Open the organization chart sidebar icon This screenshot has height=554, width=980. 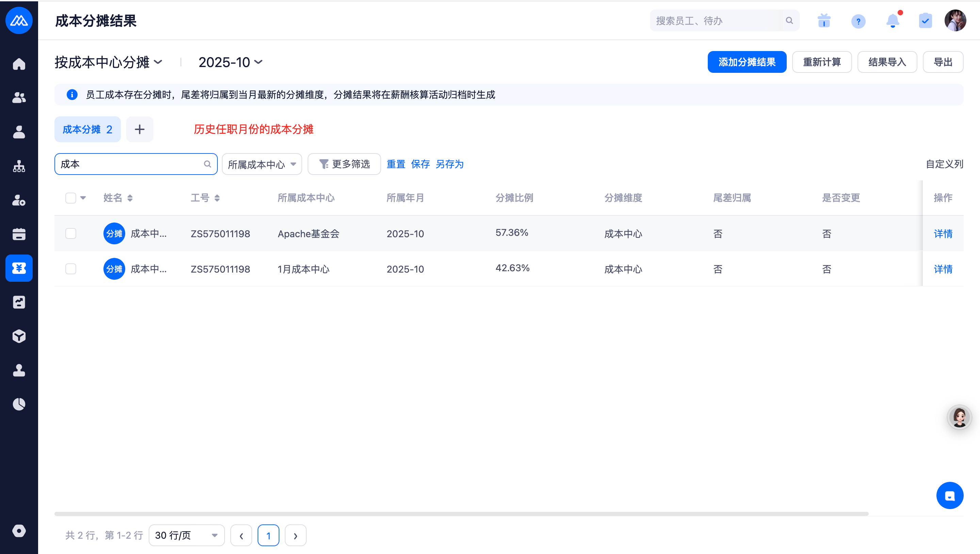[x=19, y=166]
